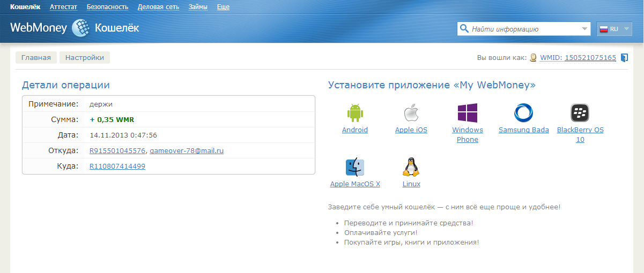Click the Windows Phone logo icon
The image size is (644, 273).
click(x=468, y=113)
